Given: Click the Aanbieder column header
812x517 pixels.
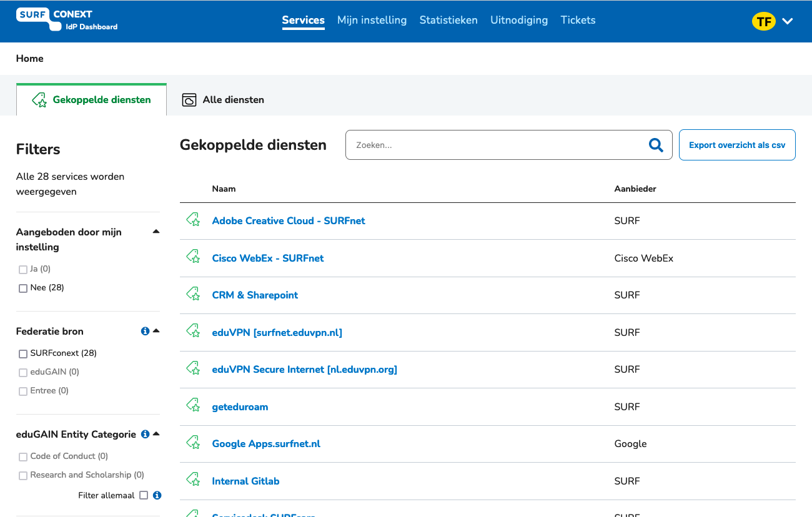Looking at the screenshot, I should [x=635, y=189].
